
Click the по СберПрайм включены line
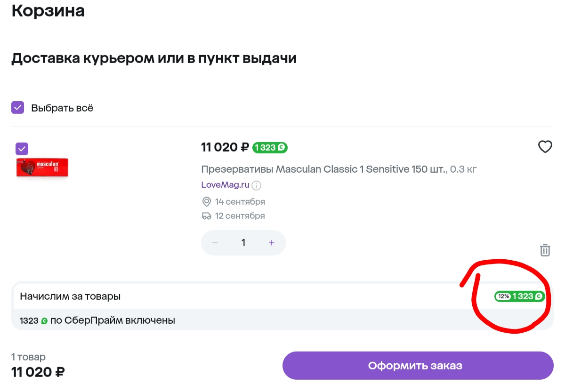click(x=113, y=321)
